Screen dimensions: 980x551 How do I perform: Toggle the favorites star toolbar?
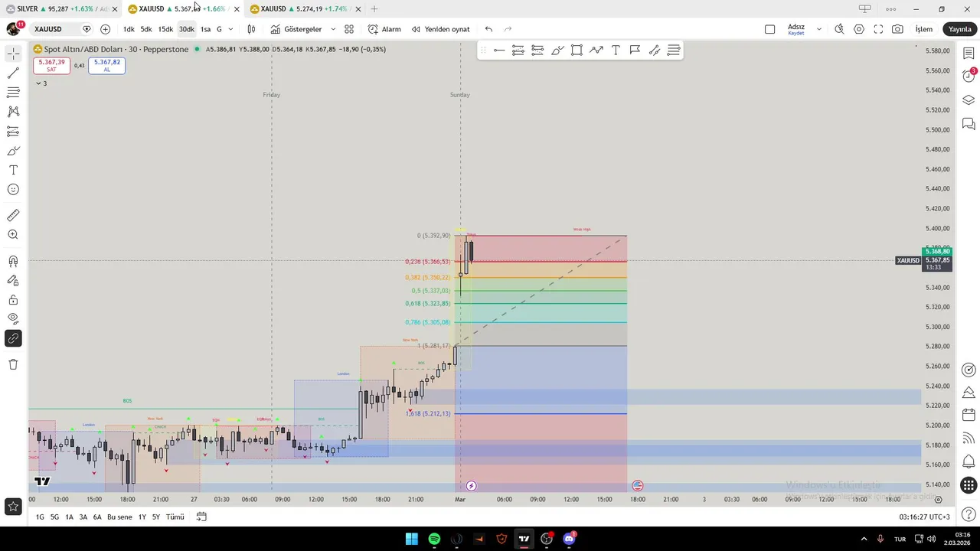[x=13, y=506]
